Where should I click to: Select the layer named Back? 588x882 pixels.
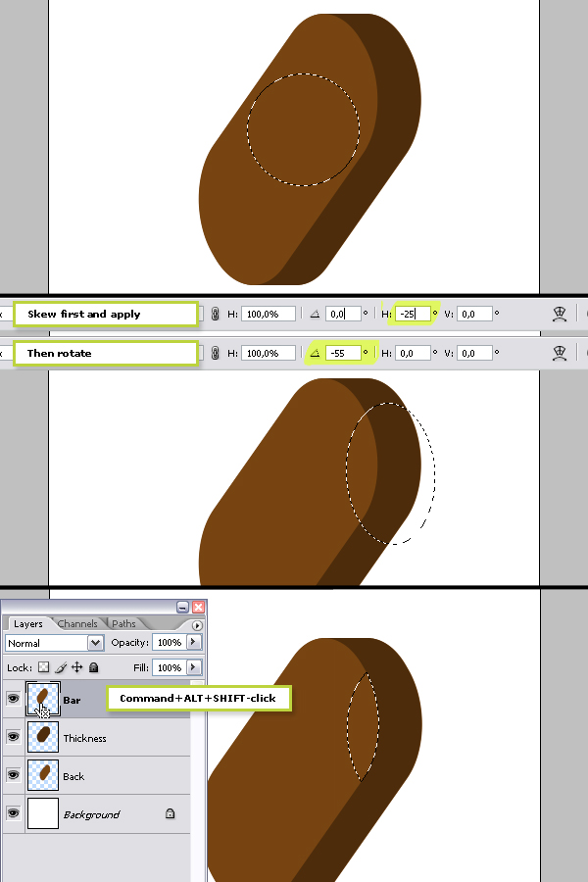coord(73,777)
